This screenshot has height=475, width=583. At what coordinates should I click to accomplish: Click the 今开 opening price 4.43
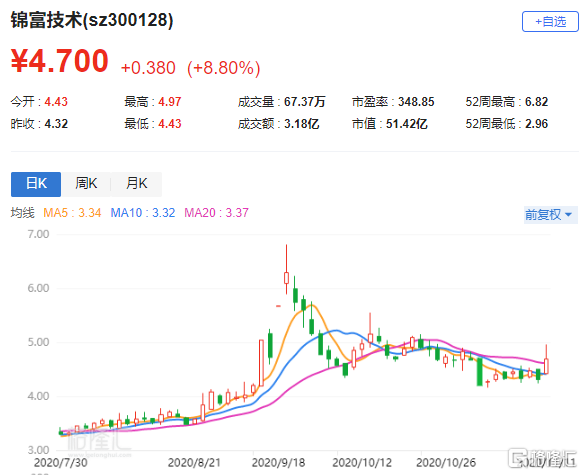click(x=56, y=102)
